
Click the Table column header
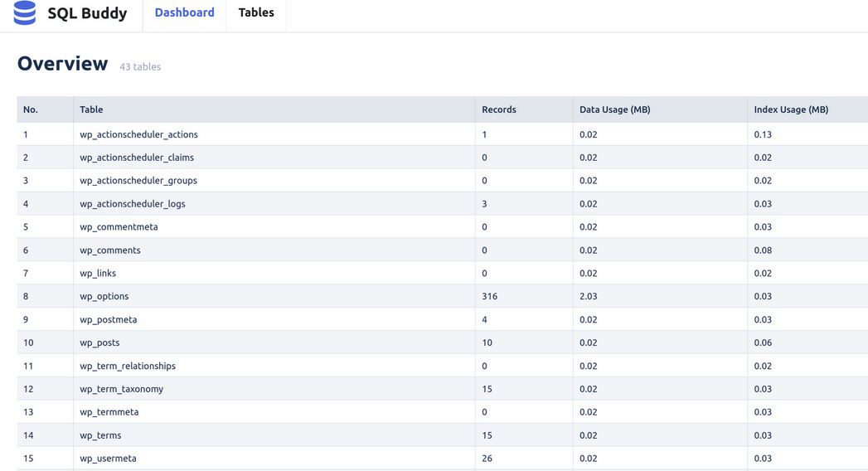click(x=91, y=109)
